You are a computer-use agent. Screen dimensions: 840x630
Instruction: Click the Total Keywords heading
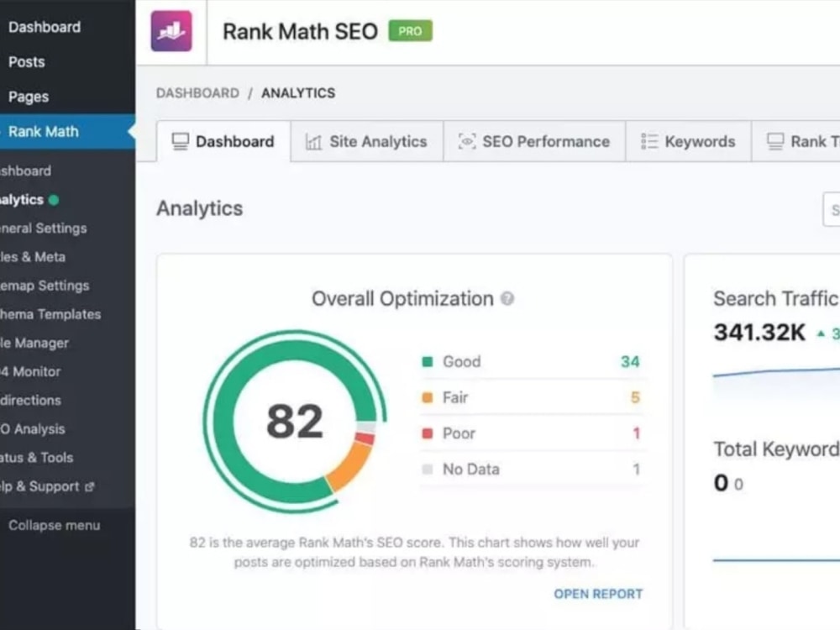[777, 449]
